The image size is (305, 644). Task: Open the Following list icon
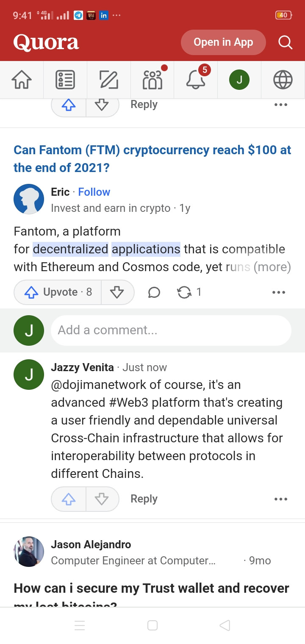click(x=65, y=80)
